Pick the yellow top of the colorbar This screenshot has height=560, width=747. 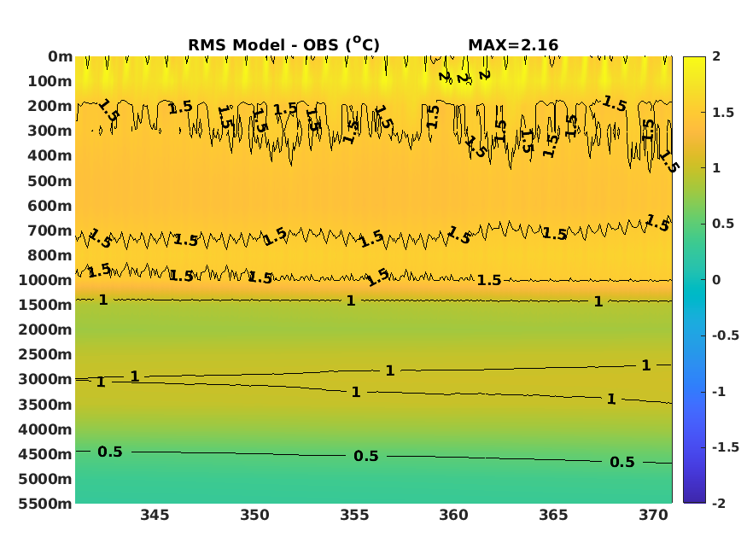(694, 62)
